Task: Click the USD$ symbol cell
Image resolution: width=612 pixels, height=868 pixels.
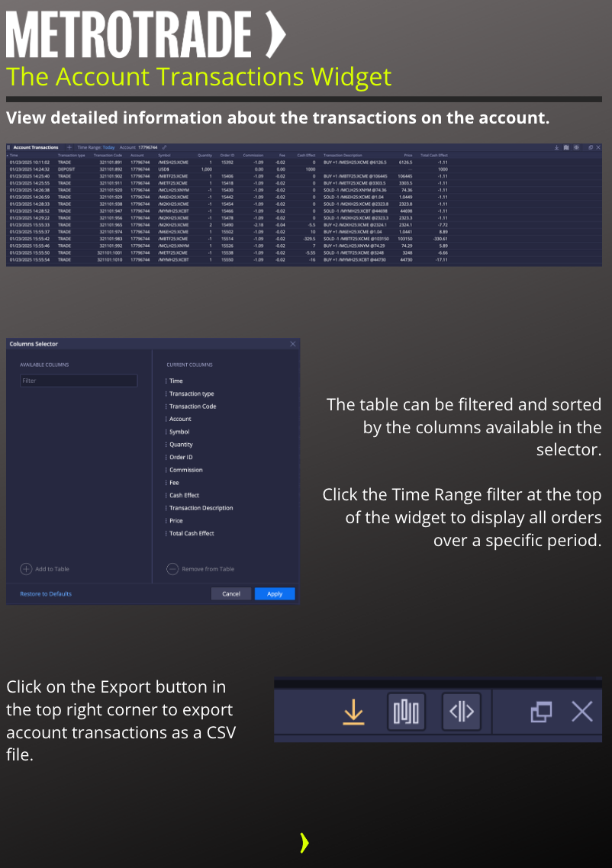Action: point(164,169)
